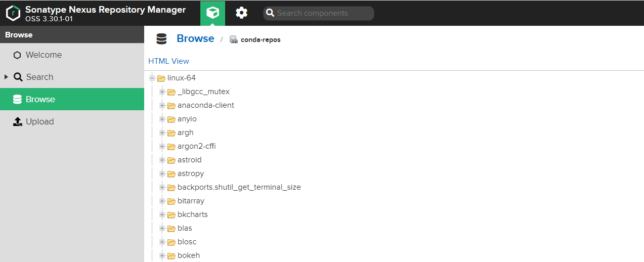
Task: Expand the backports.shutil_get_terminal_size folder
Action: pos(162,187)
